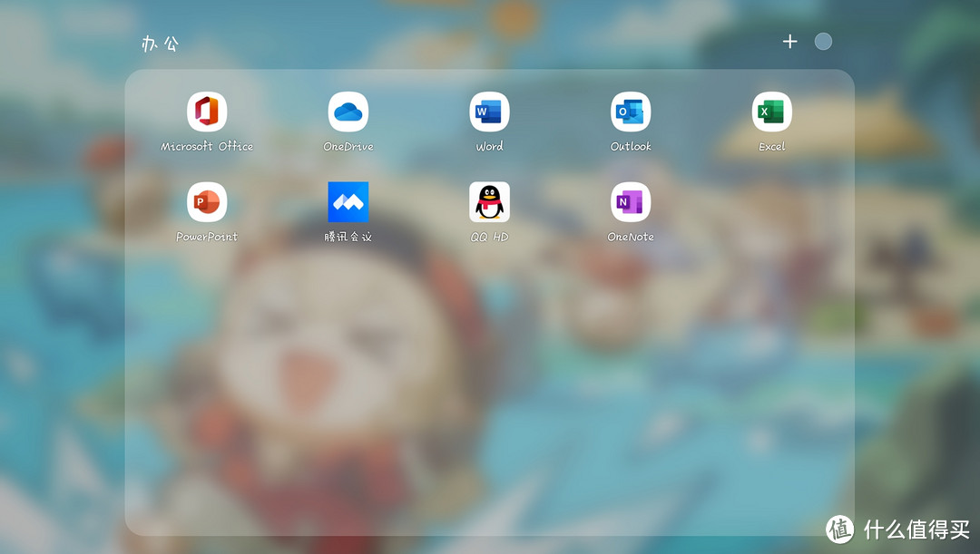980x554 pixels.
Task: Click the "PowerPoint" text label
Action: coord(207,237)
